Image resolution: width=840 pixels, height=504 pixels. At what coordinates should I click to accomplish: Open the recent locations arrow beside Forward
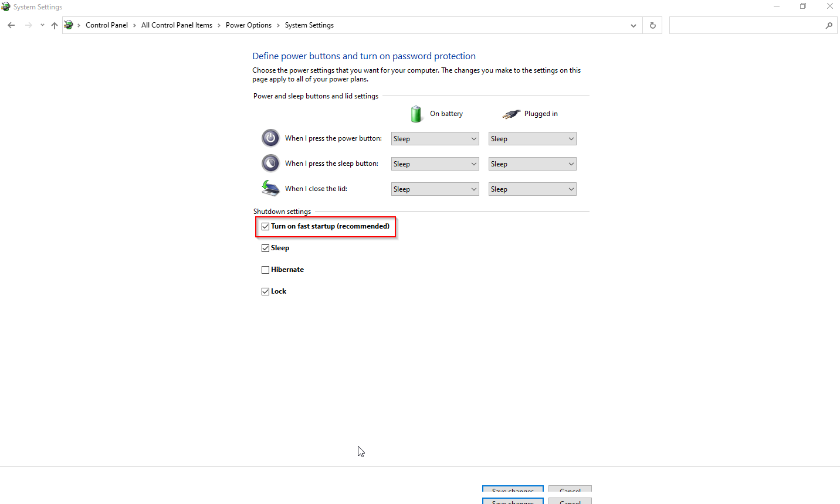[42, 25]
